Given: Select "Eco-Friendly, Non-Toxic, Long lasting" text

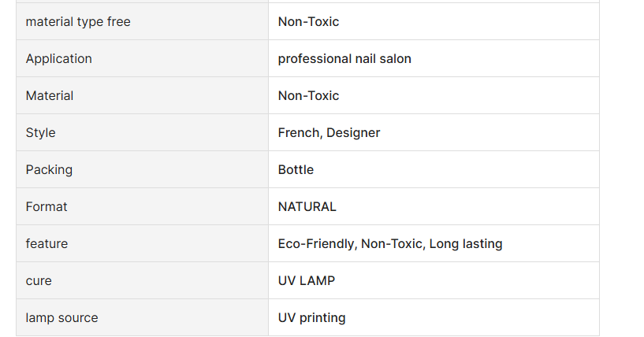Looking at the screenshot, I should coord(390,243).
